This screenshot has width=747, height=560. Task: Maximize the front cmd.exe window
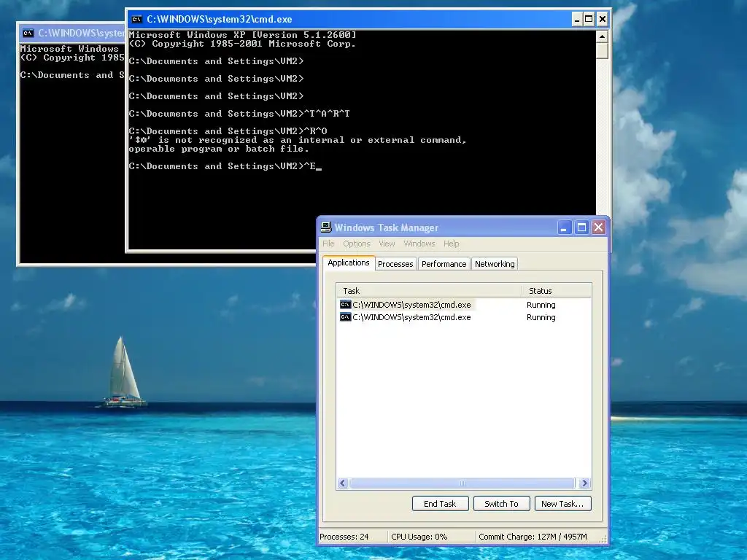tap(589, 19)
